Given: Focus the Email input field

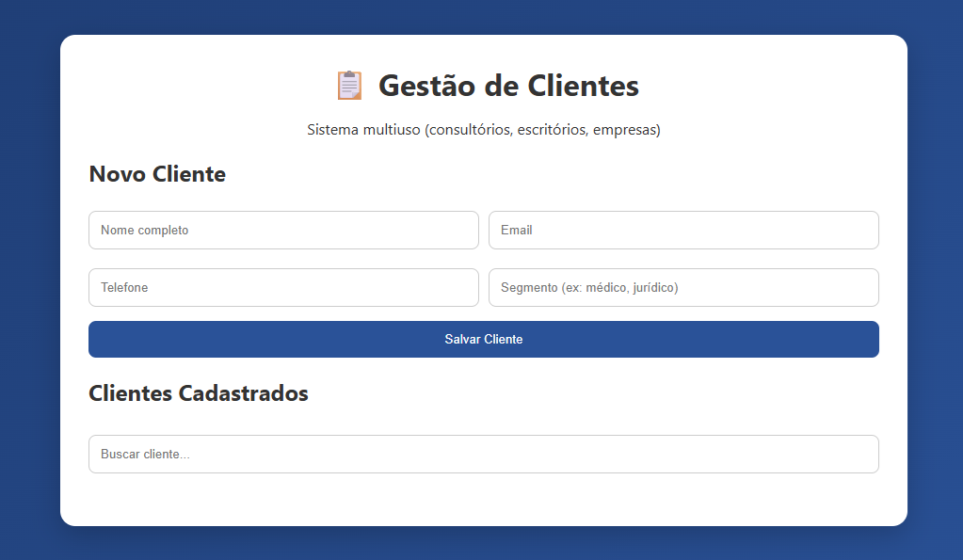Looking at the screenshot, I should [x=683, y=231].
